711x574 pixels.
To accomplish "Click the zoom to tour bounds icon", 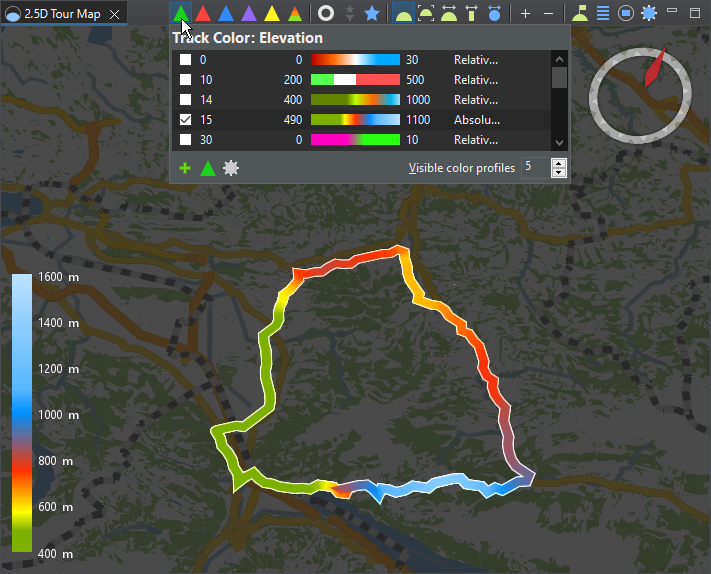I will pos(426,13).
